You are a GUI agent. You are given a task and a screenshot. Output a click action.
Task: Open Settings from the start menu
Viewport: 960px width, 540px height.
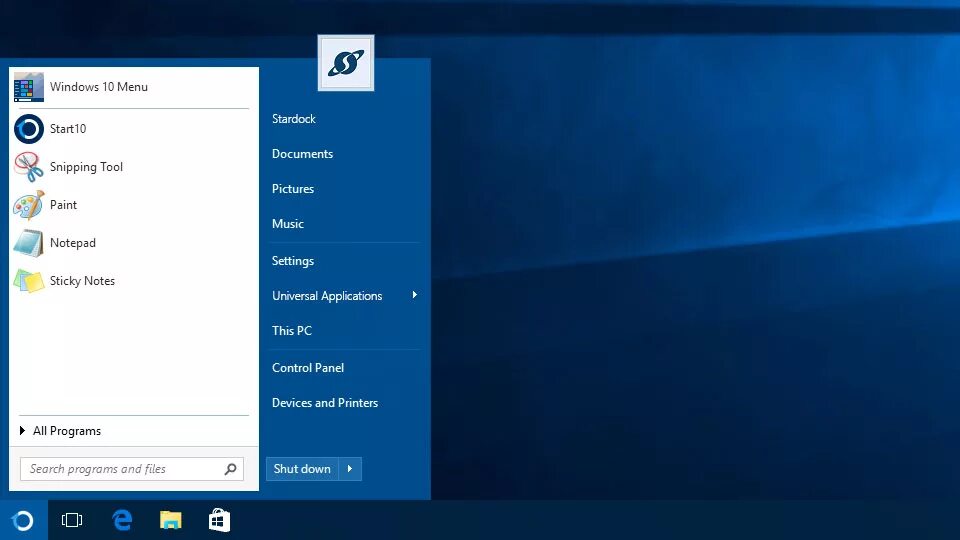(293, 261)
